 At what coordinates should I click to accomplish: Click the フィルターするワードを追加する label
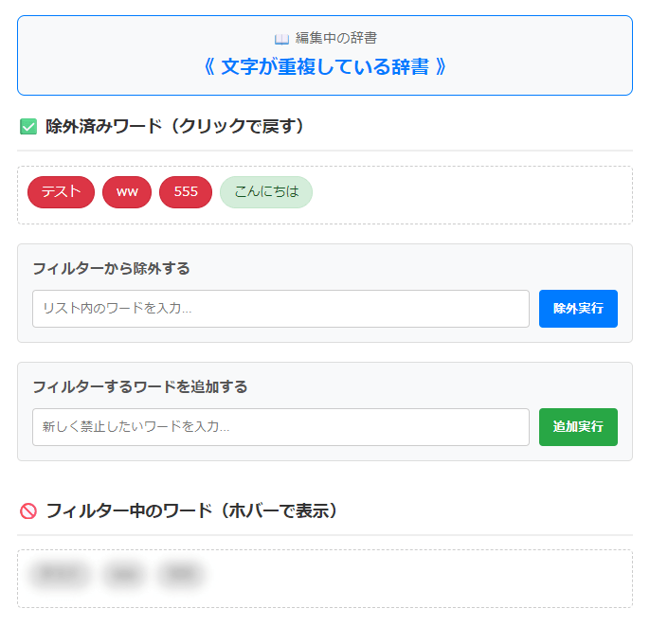(x=140, y=386)
